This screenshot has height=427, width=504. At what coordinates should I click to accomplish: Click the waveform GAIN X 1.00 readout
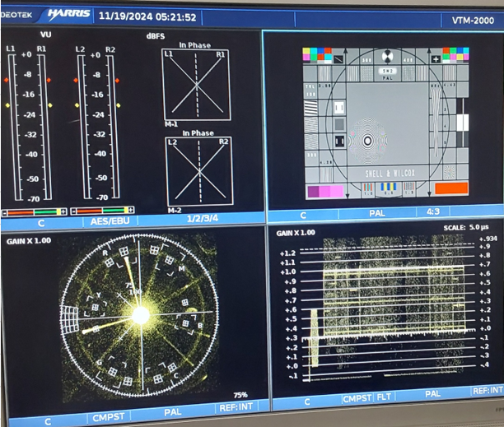296,233
